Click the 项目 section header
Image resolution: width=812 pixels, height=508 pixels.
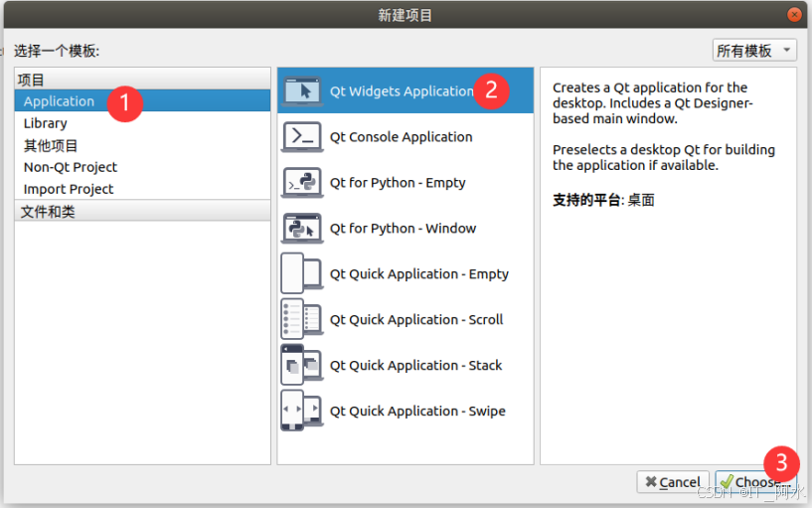coord(142,80)
